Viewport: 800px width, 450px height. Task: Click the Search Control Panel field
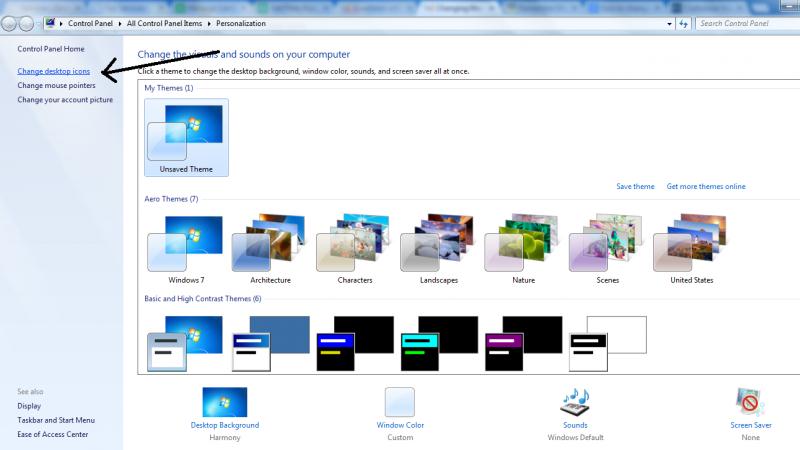[745, 23]
